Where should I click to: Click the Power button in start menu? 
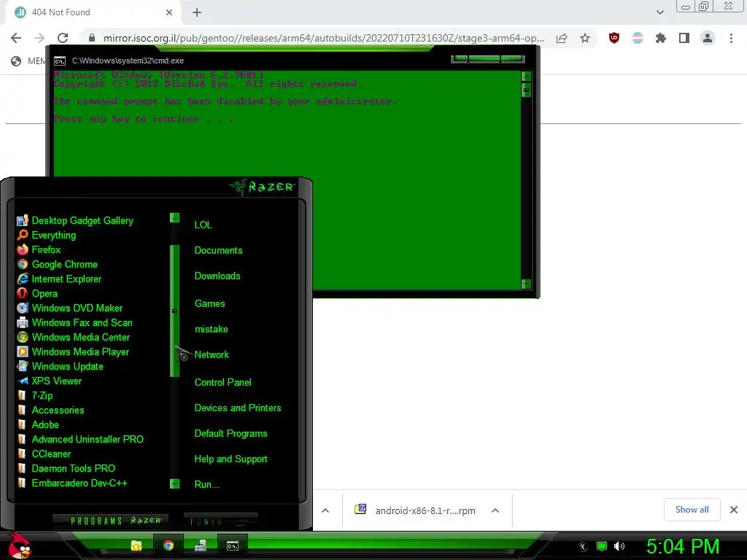[220, 521]
